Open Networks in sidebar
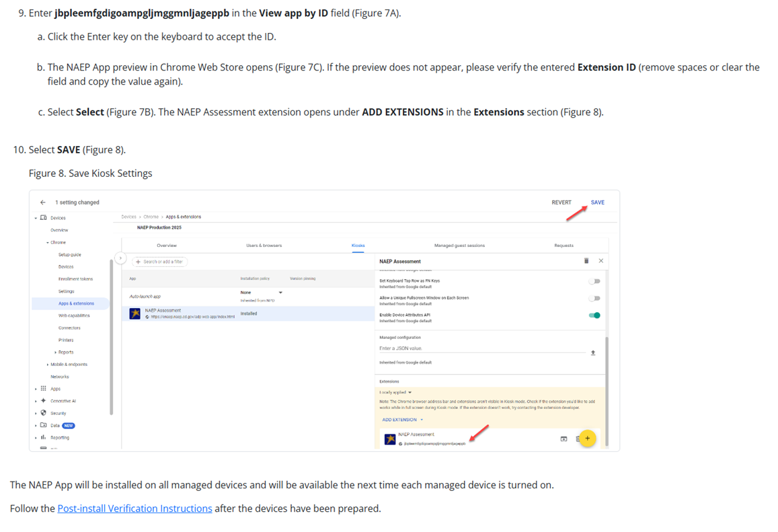Viewport: 778px width, 532px height. 60,377
